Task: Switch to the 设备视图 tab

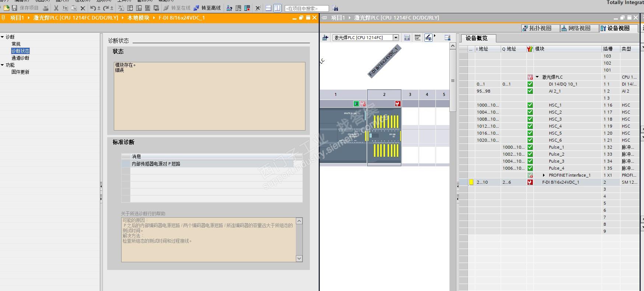Action: [619, 28]
